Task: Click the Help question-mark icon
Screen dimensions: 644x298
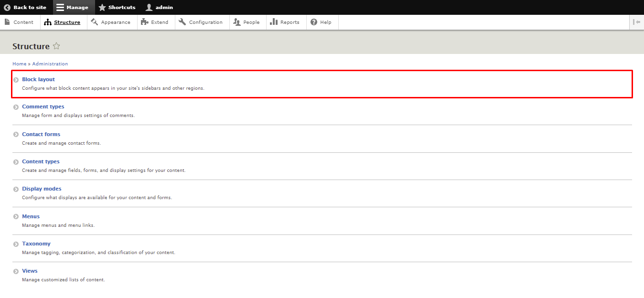Action: [x=313, y=22]
